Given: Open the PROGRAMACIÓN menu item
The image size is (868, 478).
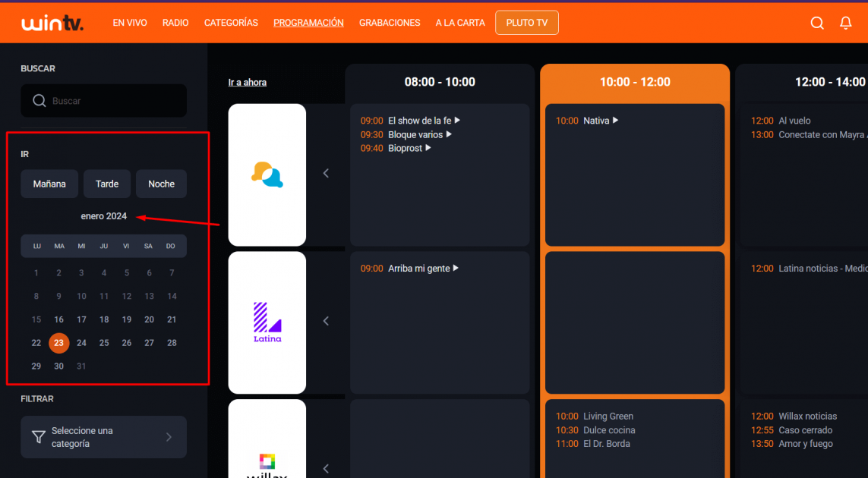Looking at the screenshot, I should (x=308, y=23).
